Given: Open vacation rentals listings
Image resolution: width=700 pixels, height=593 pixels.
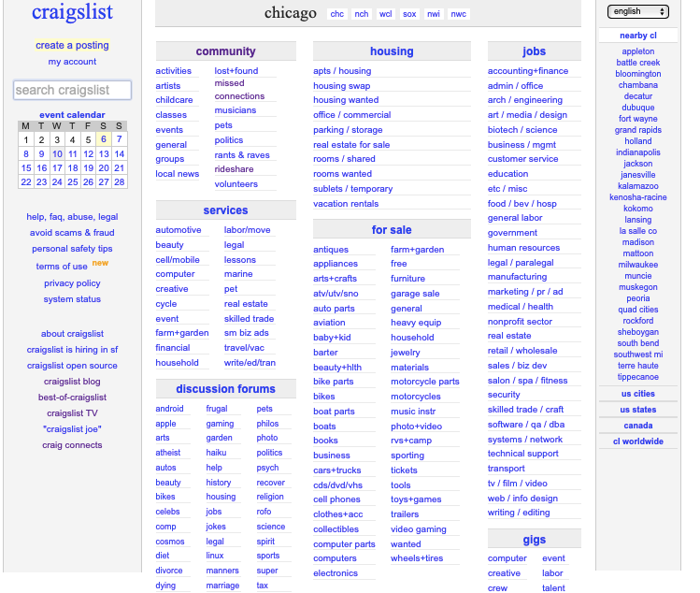Looking at the screenshot, I should click(346, 204).
